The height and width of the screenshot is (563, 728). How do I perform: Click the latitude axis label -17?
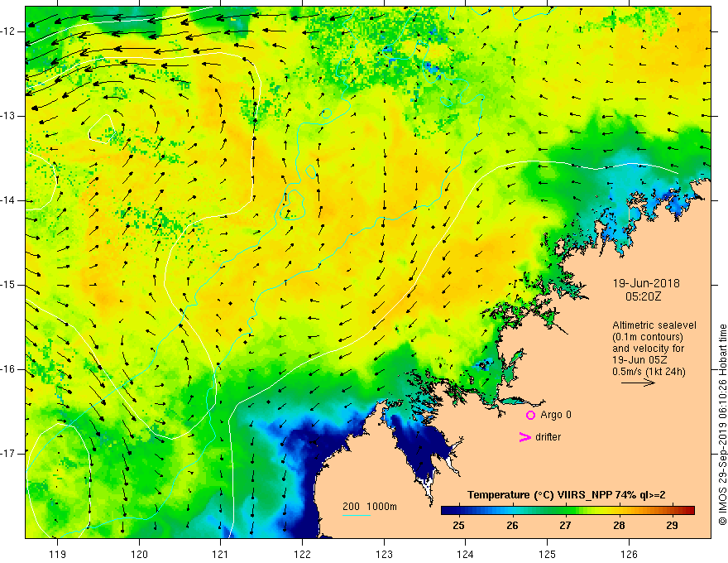tap(9, 454)
